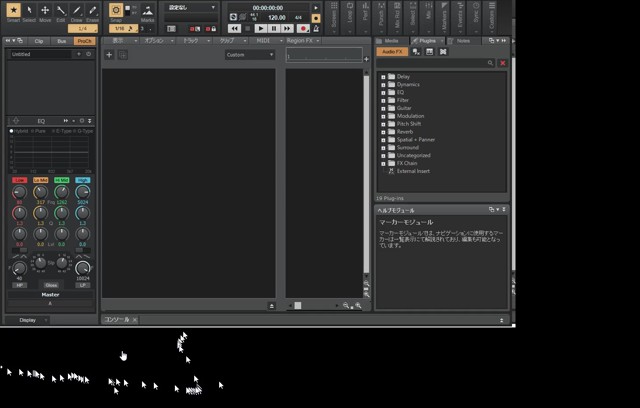Choose the Erase tool
Viewport: 640px width, 408px height.
click(92, 10)
